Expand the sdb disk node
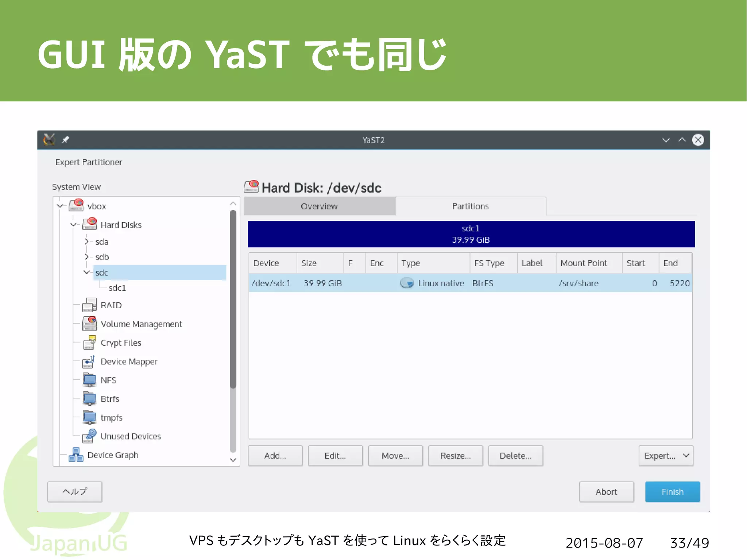Viewport: 747px width, 560px height. (87, 257)
